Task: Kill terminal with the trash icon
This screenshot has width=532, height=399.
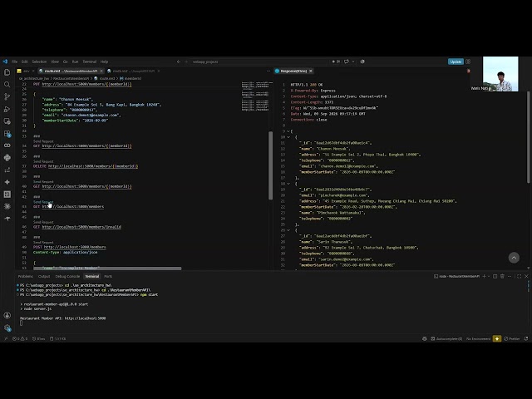Action: 502,277
